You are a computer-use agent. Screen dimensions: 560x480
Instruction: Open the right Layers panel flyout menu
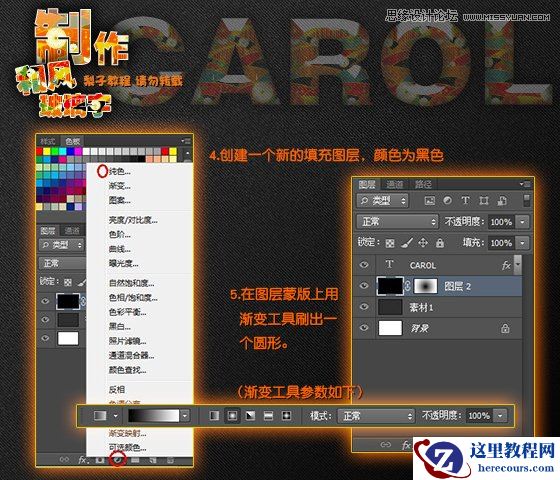click(x=525, y=184)
